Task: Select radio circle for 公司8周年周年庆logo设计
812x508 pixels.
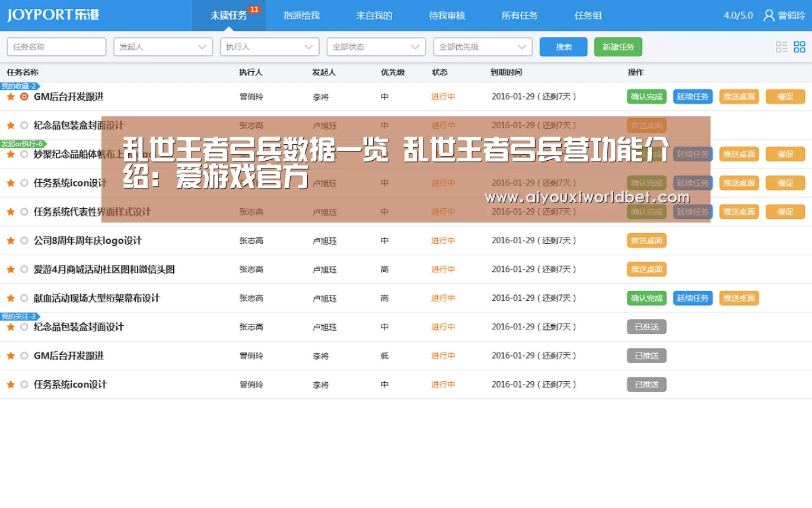Action: pos(24,240)
